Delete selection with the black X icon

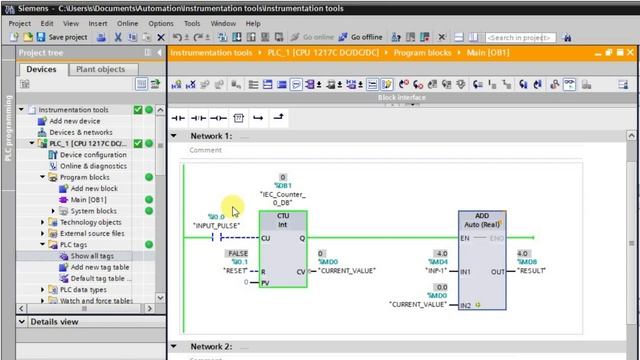[x=161, y=38]
